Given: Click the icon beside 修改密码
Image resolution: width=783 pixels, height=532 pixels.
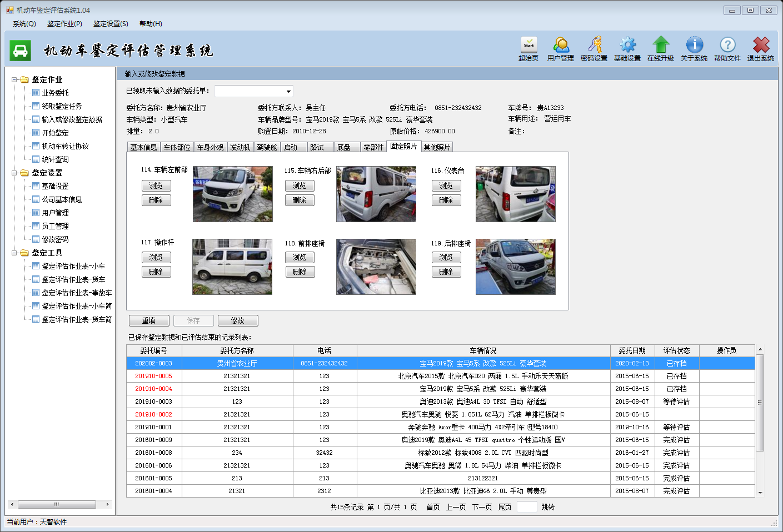Looking at the screenshot, I should point(36,239).
